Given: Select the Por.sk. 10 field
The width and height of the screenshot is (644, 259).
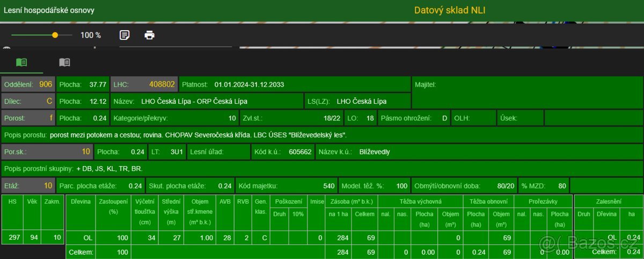Looking at the screenshot, I should [47, 152].
